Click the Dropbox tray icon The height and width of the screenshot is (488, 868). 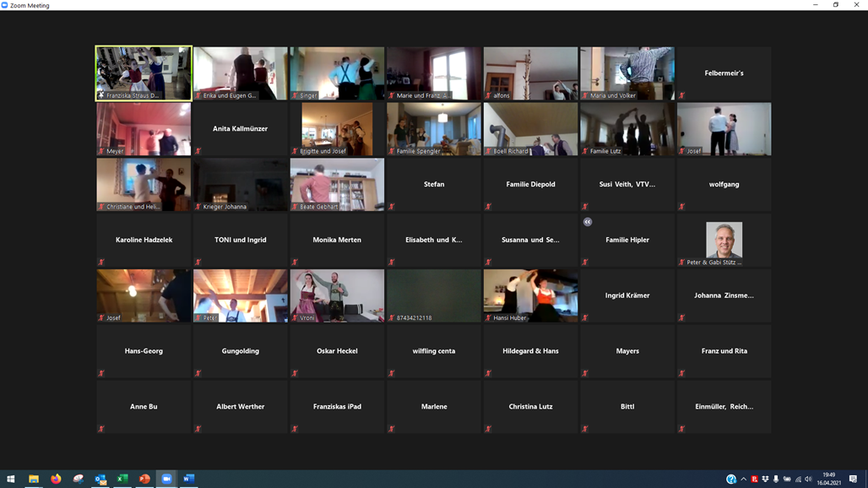point(765,480)
